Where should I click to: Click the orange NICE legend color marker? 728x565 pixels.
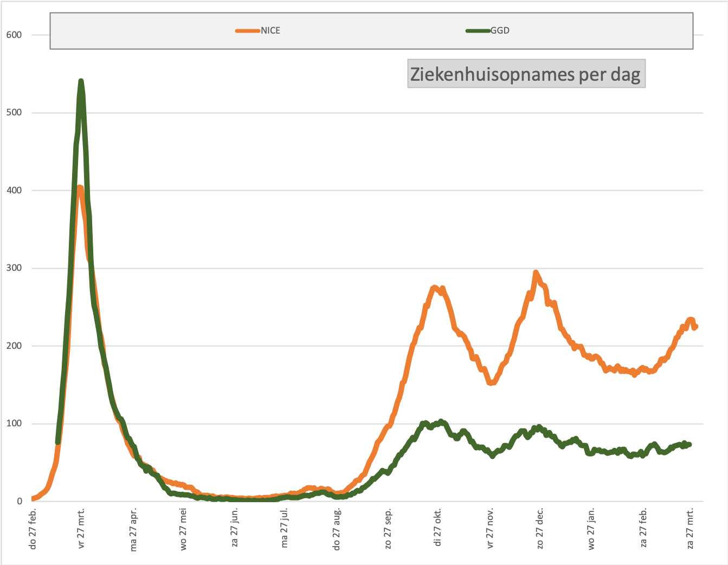248,31
